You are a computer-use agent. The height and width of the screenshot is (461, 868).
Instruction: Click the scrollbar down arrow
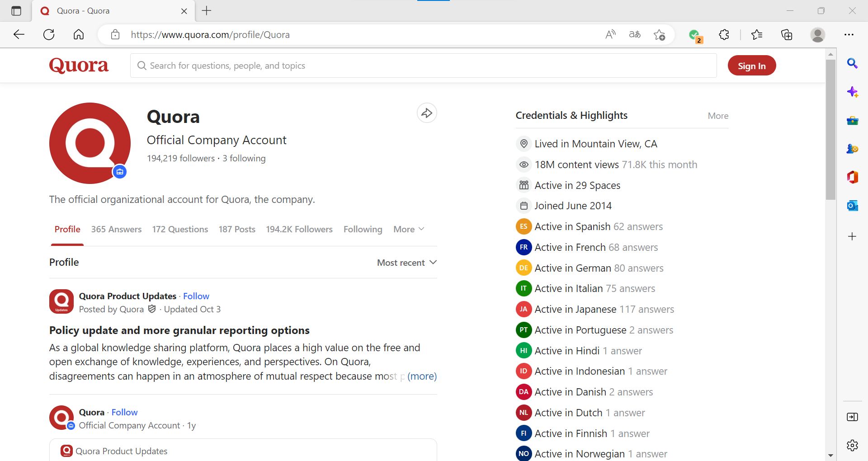point(830,455)
